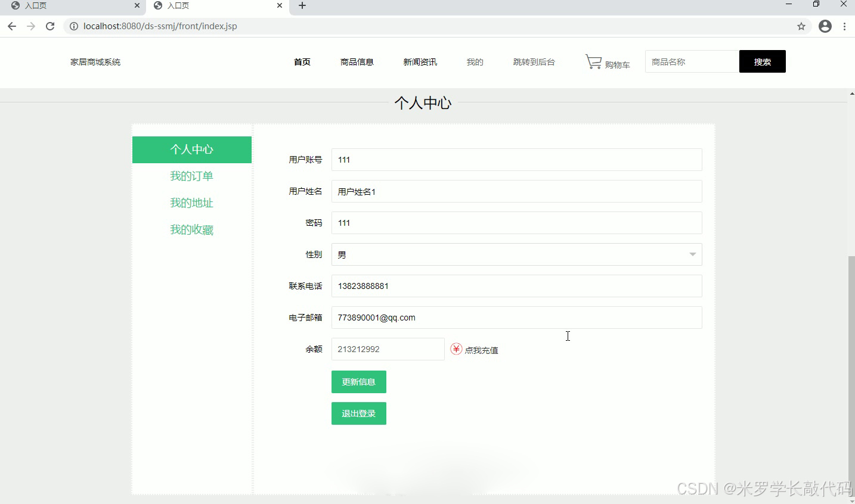
Task: Open the second 入口页 browser tab
Action: 179,6
